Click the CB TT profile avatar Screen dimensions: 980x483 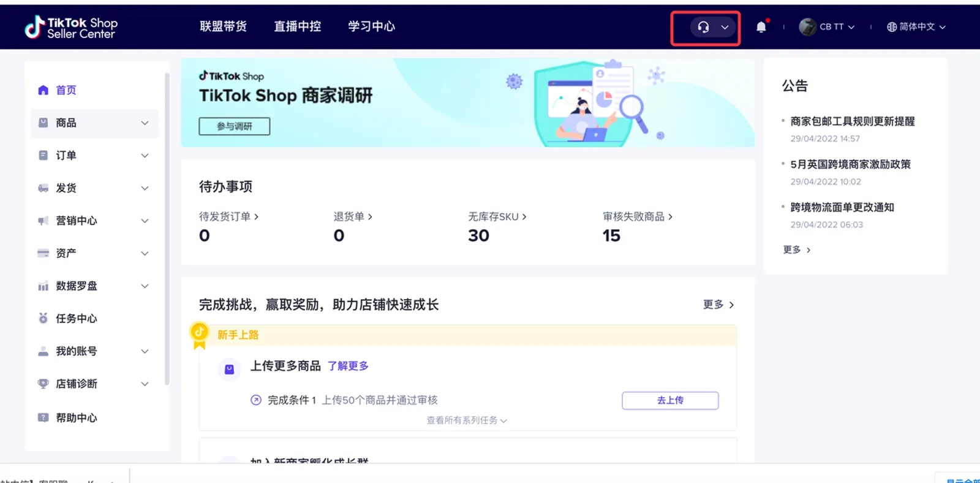tap(808, 26)
